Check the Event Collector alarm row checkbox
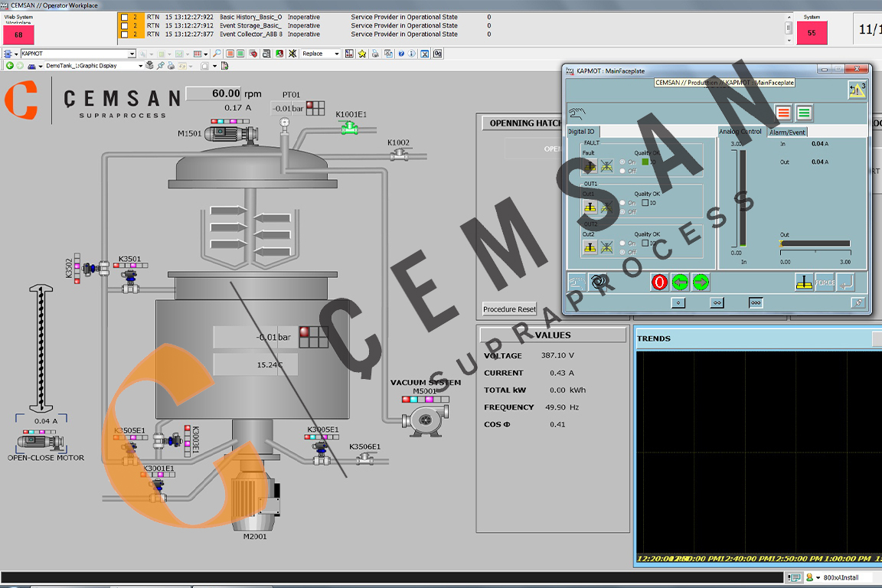 124,34
